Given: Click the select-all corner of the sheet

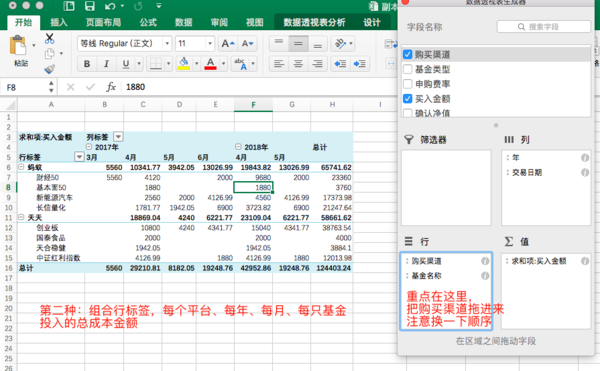Looking at the screenshot, I should click(9, 104).
